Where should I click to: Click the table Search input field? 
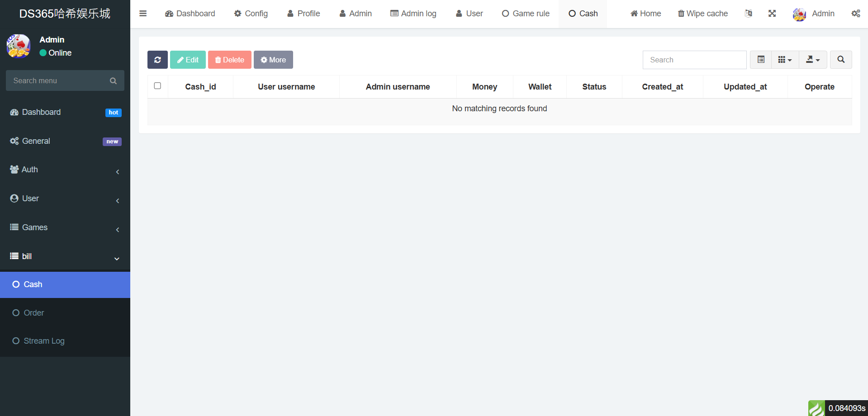coord(694,60)
